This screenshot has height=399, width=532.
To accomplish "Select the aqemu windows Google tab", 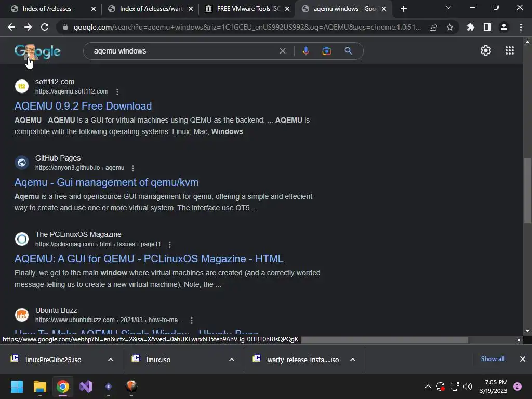I will point(345,9).
